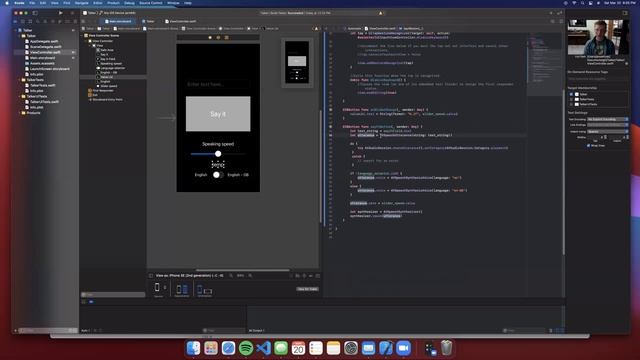
Task: Toggle the Wrap lines checkbox
Action: (589, 145)
